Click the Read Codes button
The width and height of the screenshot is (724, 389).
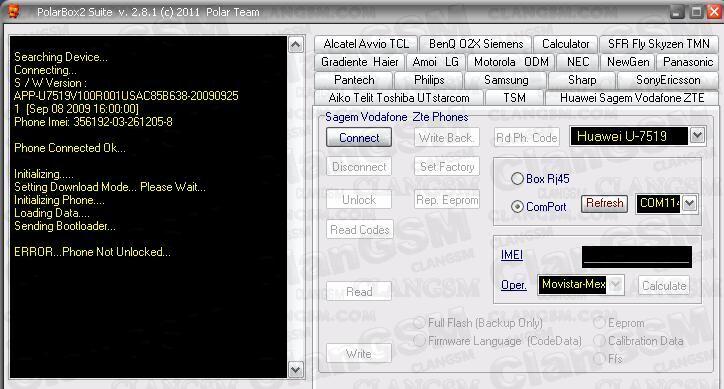click(x=360, y=230)
